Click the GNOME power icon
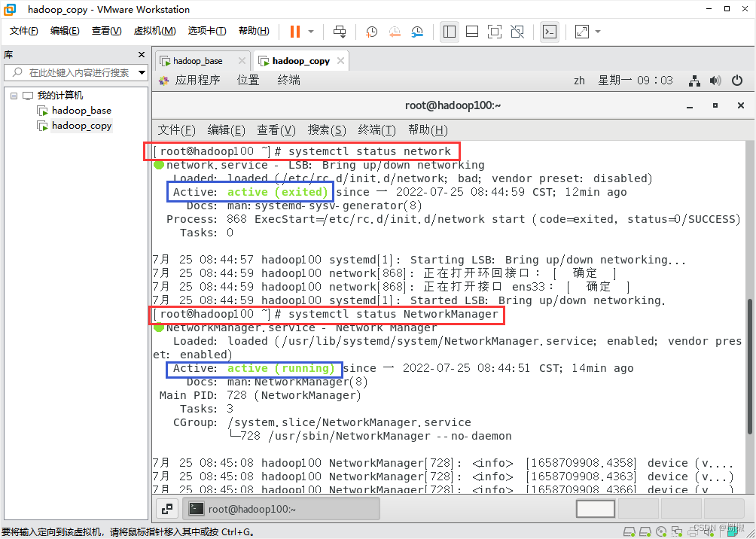This screenshot has width=756, height=539. coord(736,81)
